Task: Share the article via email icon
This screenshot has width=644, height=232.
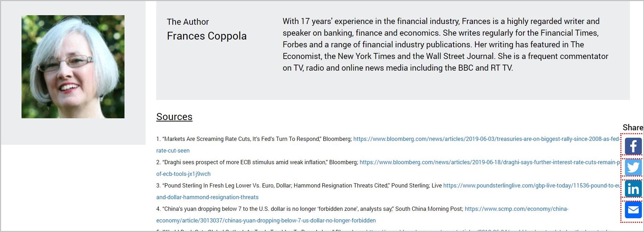Action: click(x=633, y=210)
